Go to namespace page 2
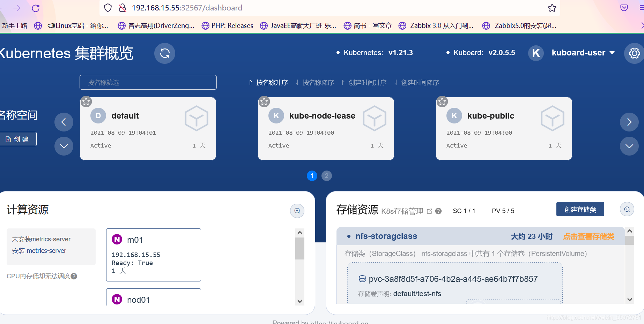Screen dimensions: 644x324 coord(327,176)
